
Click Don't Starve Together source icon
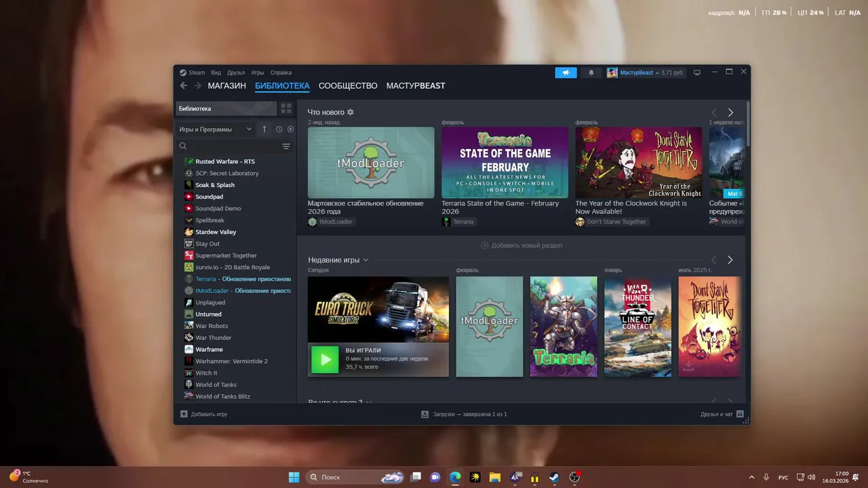[x=580, y=222]
